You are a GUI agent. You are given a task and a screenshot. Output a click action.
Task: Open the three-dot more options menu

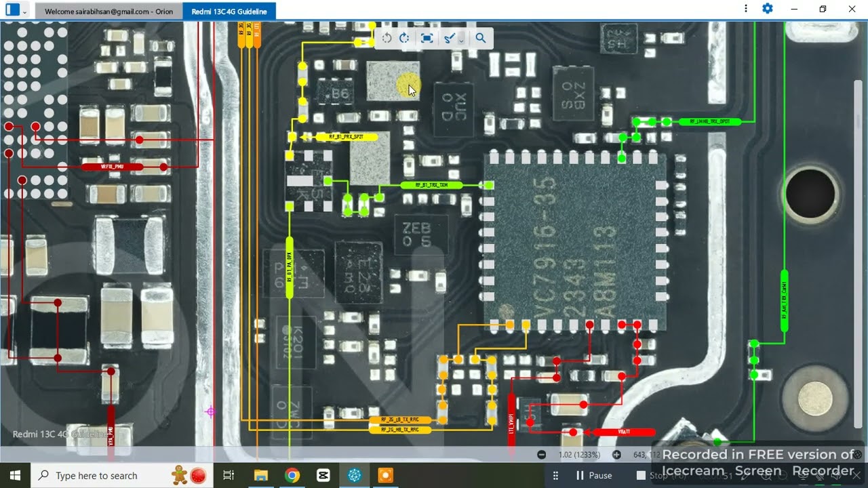(746, 9)
